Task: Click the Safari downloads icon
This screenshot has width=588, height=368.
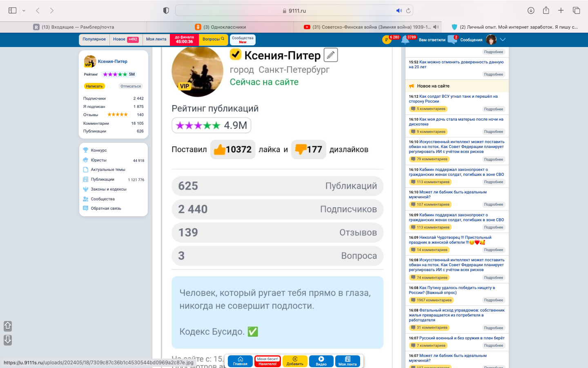Action: pos(531,11)
